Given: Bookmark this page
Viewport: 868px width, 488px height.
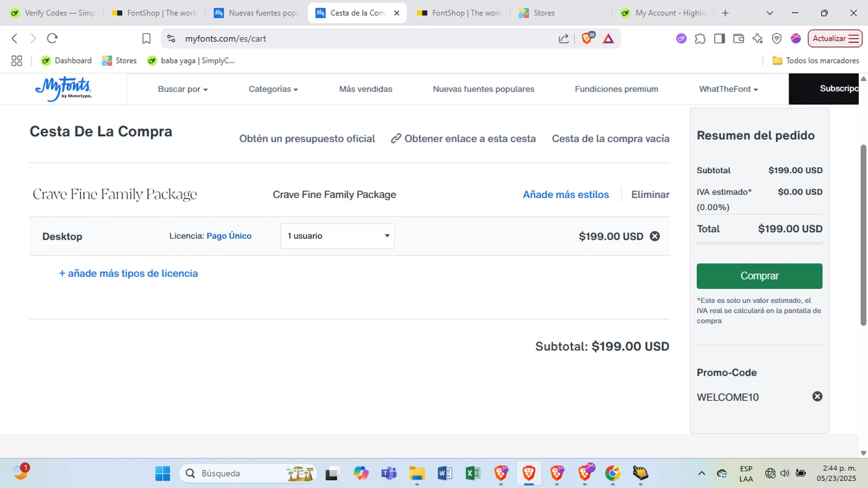Looking at the screenshot, I should coord(146,38).
